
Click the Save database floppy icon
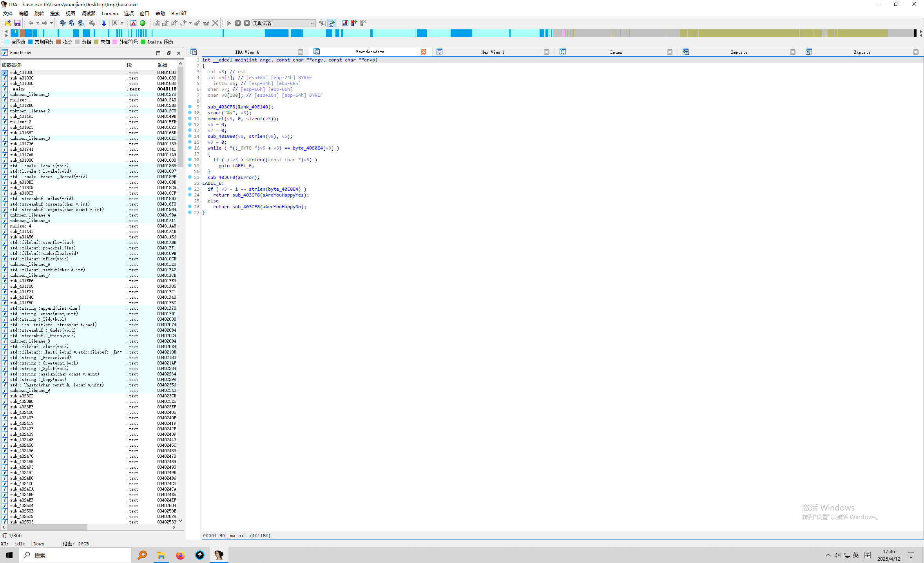tap(17, 23)
